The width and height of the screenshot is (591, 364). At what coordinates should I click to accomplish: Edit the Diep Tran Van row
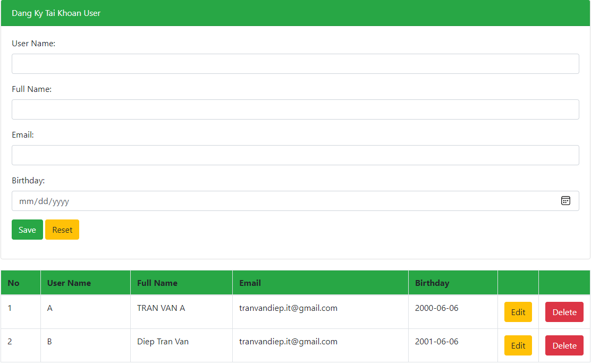[518, 345]
